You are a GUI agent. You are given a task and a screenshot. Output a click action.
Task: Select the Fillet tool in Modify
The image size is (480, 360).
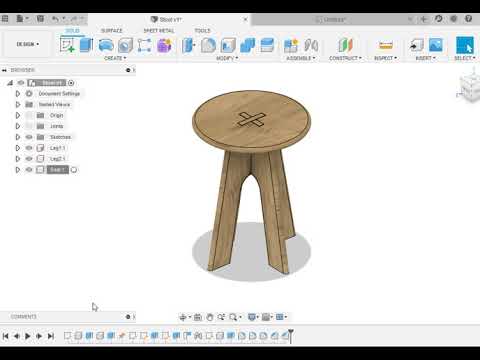click(208, 45)
